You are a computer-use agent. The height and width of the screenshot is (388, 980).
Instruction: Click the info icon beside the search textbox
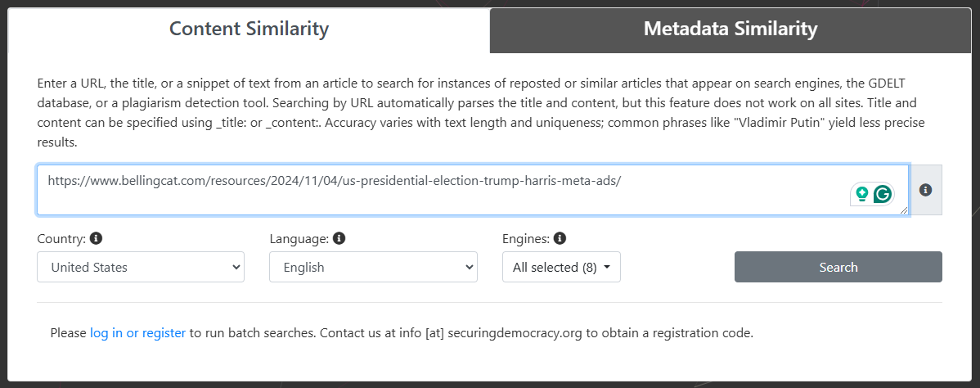click(925, 190)
